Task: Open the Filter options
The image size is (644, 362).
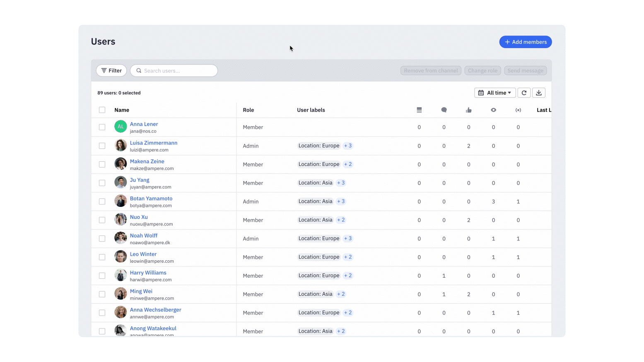Action: coord(111,71)
